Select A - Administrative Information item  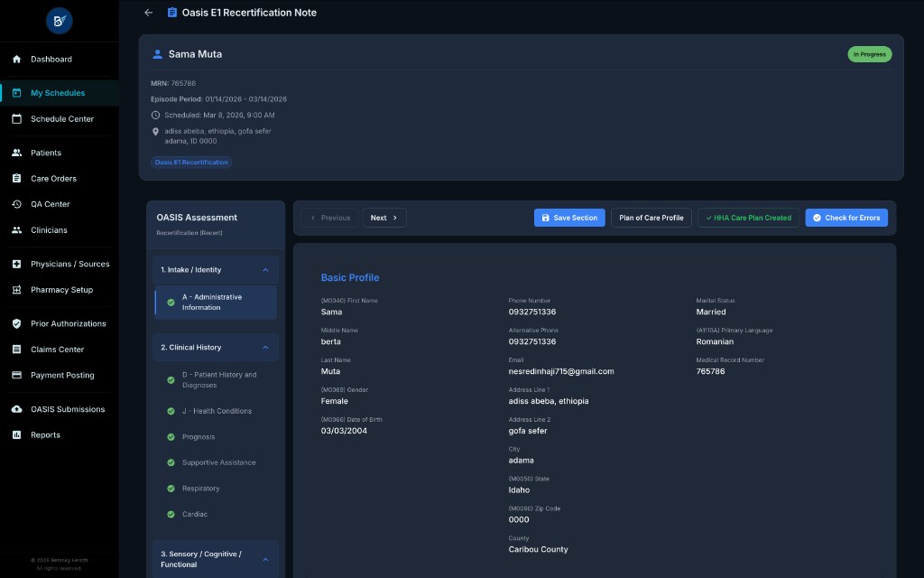(x=216, y=302)
